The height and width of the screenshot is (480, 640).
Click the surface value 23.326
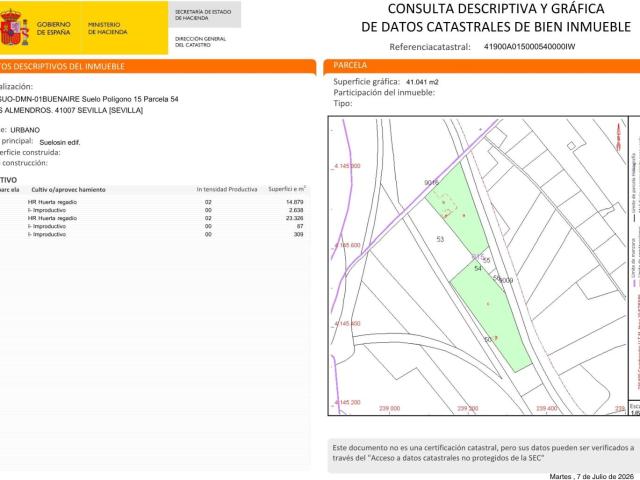click(x=295, y=218)
